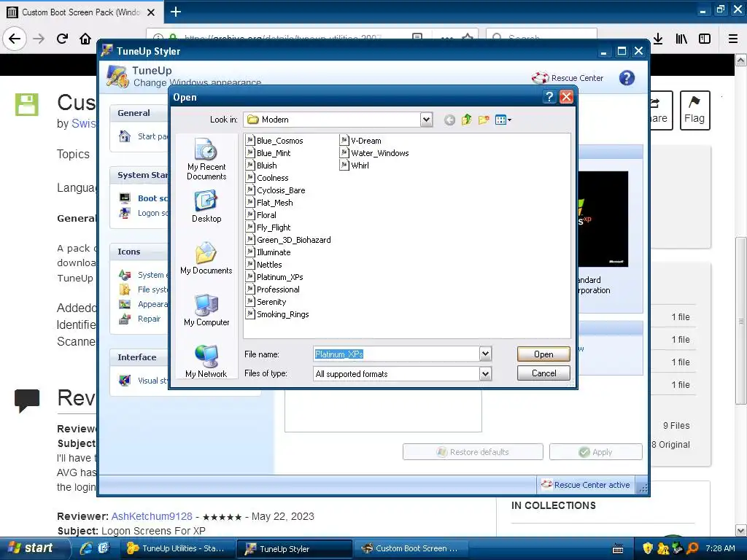
Task: Select My Computer in places bar
Action: 206,310
